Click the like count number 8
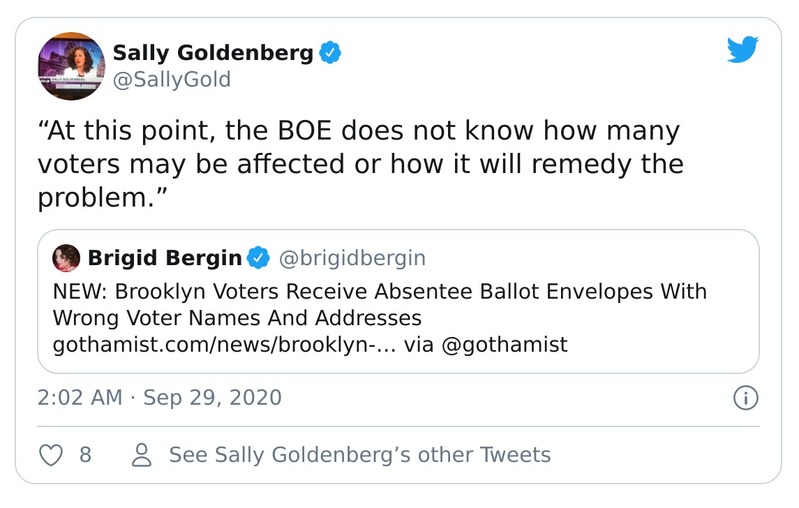Screen dimensions: 799x508 point(85,455)
